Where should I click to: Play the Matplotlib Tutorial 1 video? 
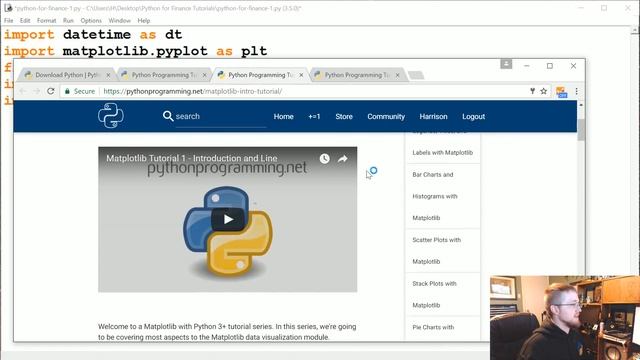[x=228, y=220]
